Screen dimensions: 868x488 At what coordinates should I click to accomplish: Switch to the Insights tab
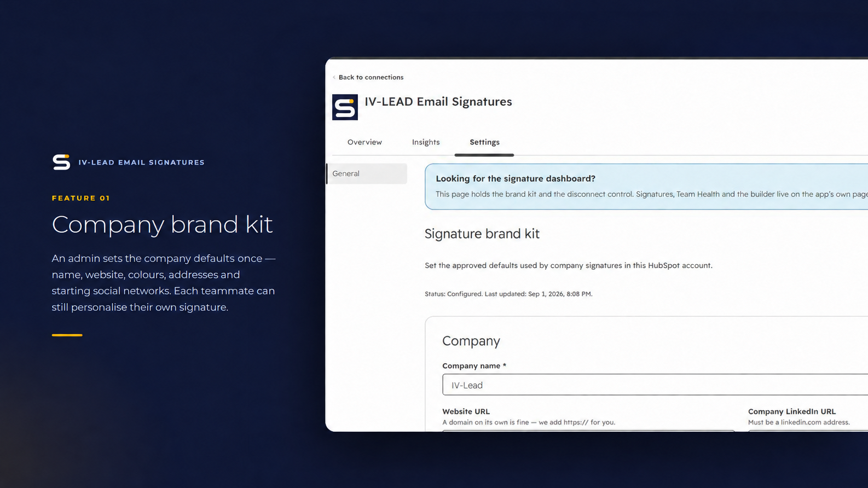click(426, 142)
